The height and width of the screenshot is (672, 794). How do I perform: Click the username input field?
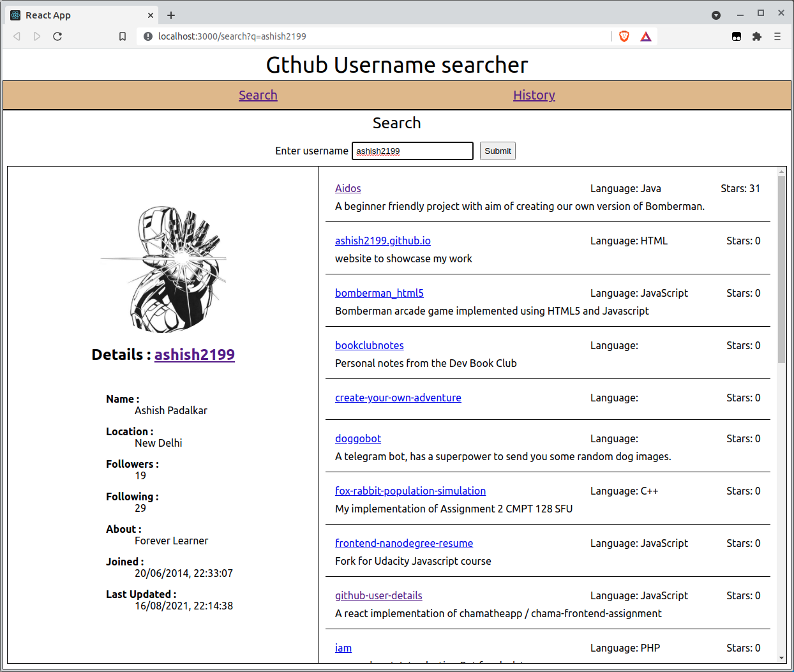tap(412, 151)
